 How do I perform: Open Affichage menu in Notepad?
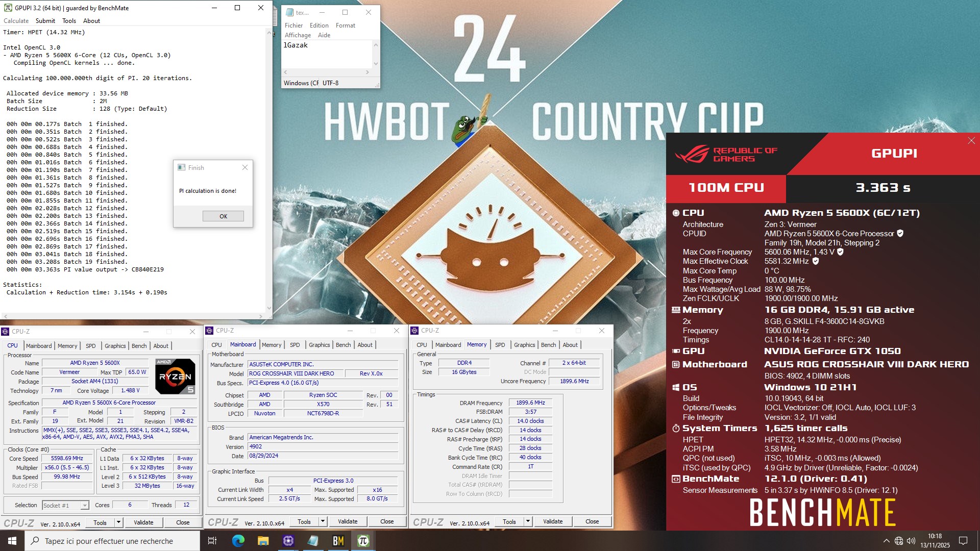pyautogui.click(x=298, y=35)
